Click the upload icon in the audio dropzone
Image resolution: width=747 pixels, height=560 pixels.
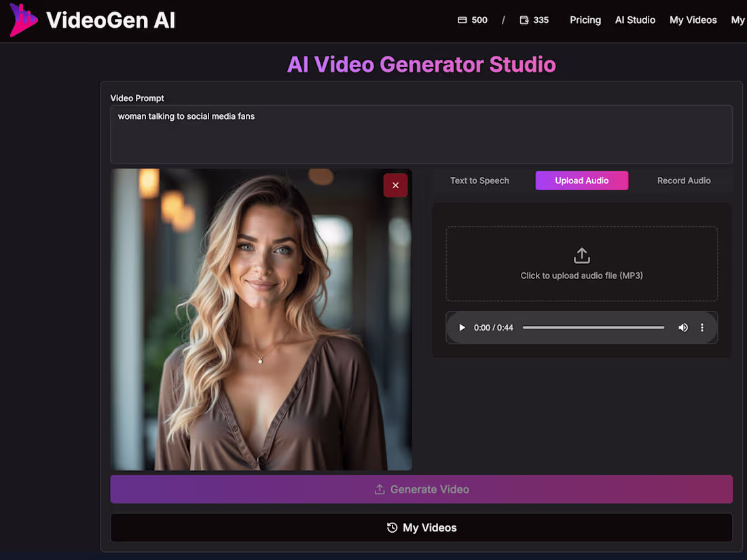pos(581,255)
